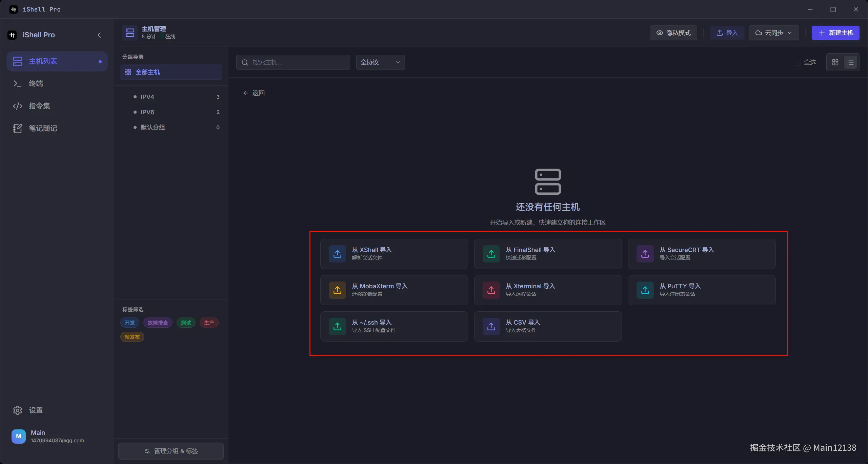This screenshot has height=464, width=868.
Task: Go to 指令集 command set section
Action: tap(39, 106)
